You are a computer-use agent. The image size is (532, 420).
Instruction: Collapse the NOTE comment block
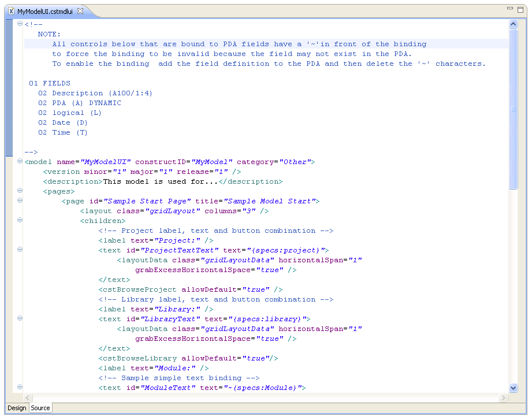pos(20,24)
